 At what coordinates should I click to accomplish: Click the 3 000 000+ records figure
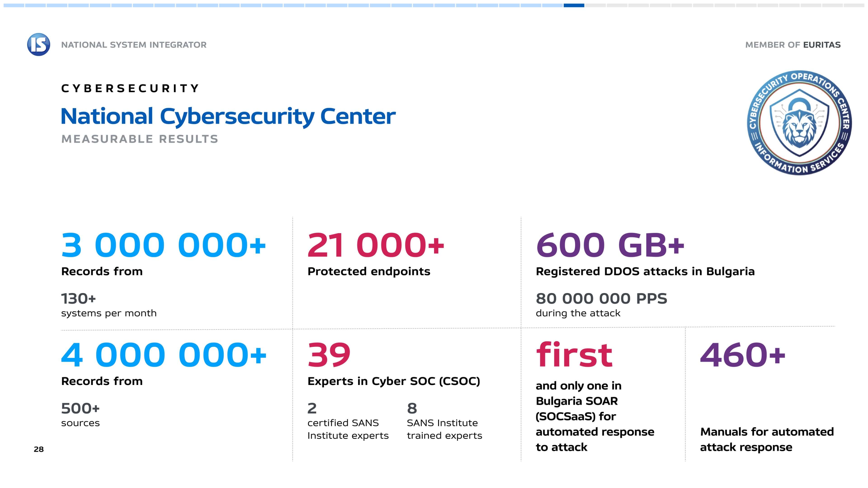[163, 245]
